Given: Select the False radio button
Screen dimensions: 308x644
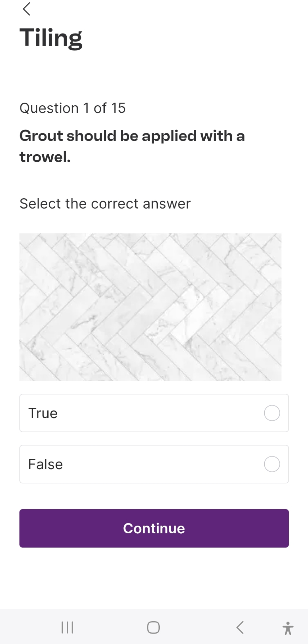Looking at the screenshot, I should point(271,464).
